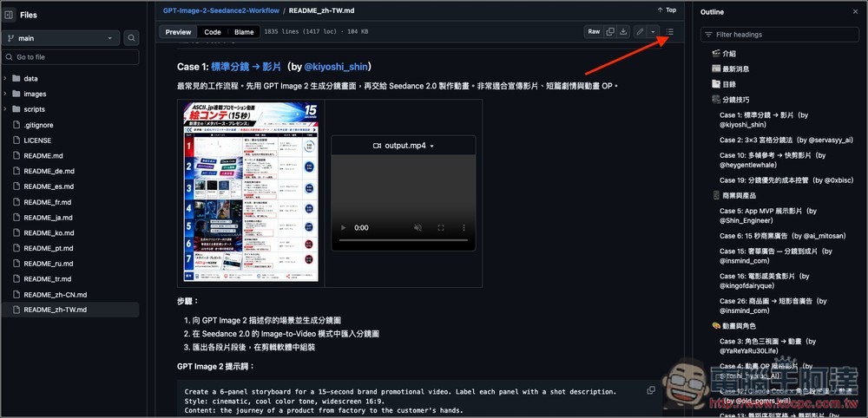The width and height of the screenshot is (868, 418).
Task: Jump to 商業與產品 outline heading
Action: (x=733, y=196)
